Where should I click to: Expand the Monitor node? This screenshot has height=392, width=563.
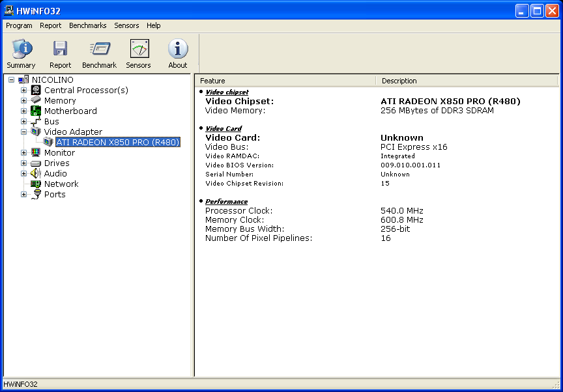point(23,153)
